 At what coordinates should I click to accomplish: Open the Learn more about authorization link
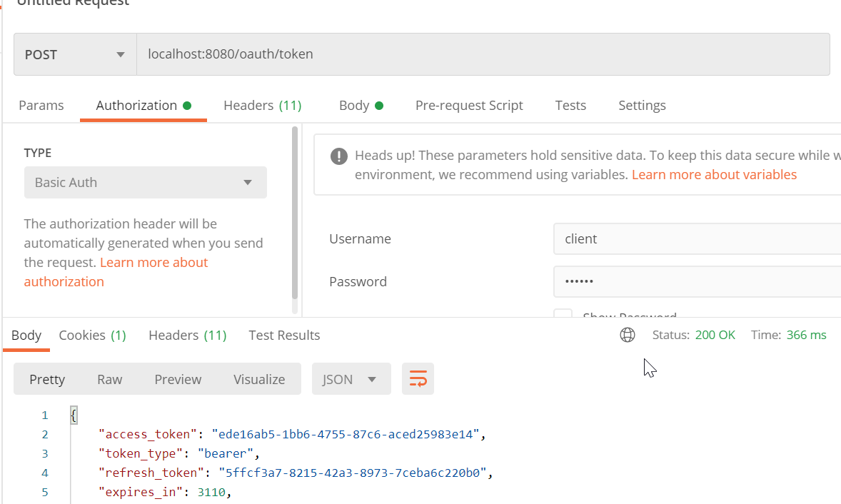click(116, 272)
